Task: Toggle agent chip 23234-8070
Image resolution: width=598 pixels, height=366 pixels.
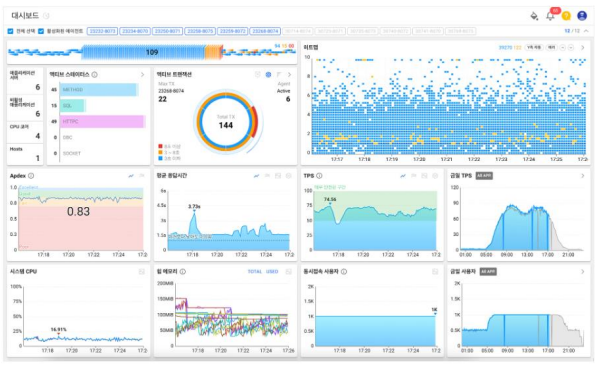Action: 135,31
